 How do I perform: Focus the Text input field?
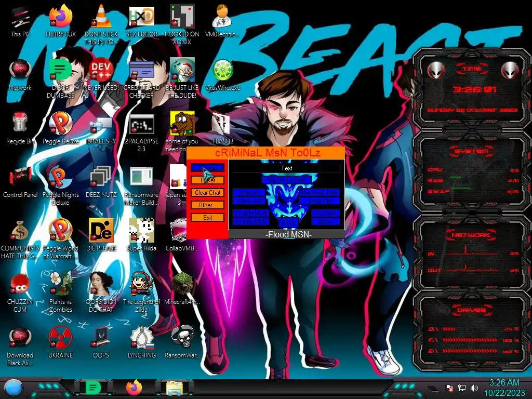(x=287, y=168)
